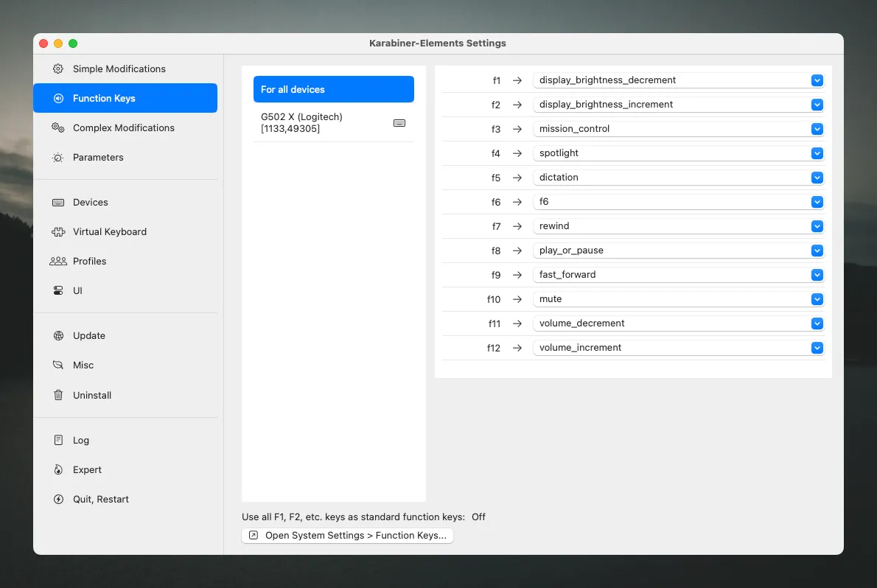Expand the f6 key mapping dropdown
Viewport: 877px width, 588px height.
679,201
